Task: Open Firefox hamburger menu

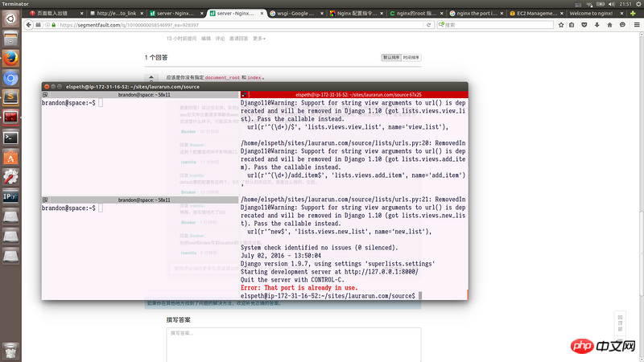Action: (x=637, y=25)
